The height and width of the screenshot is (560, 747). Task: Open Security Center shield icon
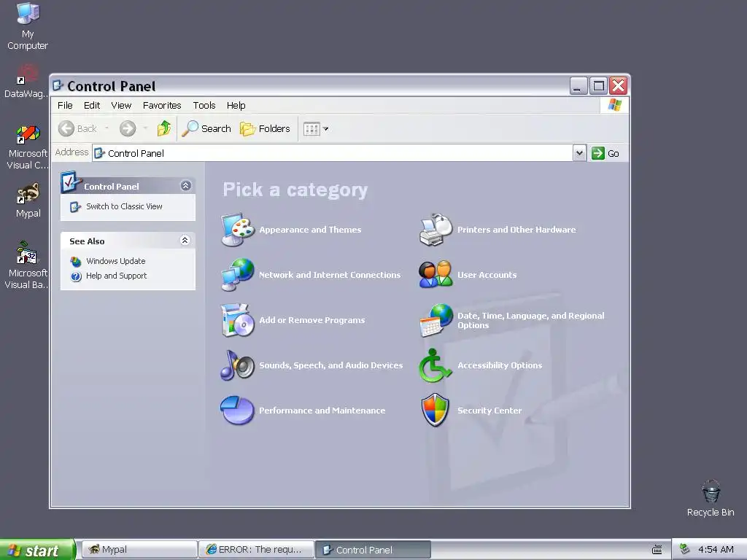click(x=436, y=410)
